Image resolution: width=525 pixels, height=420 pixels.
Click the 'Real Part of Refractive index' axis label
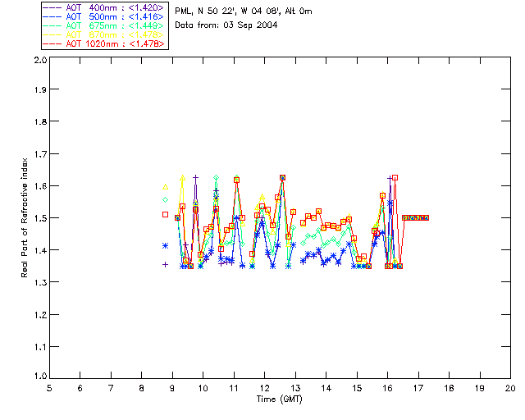coord(24,218)
